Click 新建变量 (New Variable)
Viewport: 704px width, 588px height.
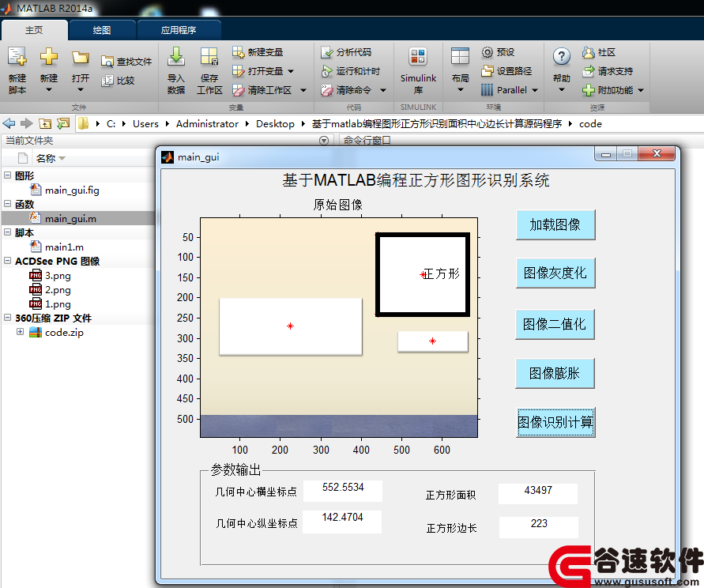click(258, 52)
